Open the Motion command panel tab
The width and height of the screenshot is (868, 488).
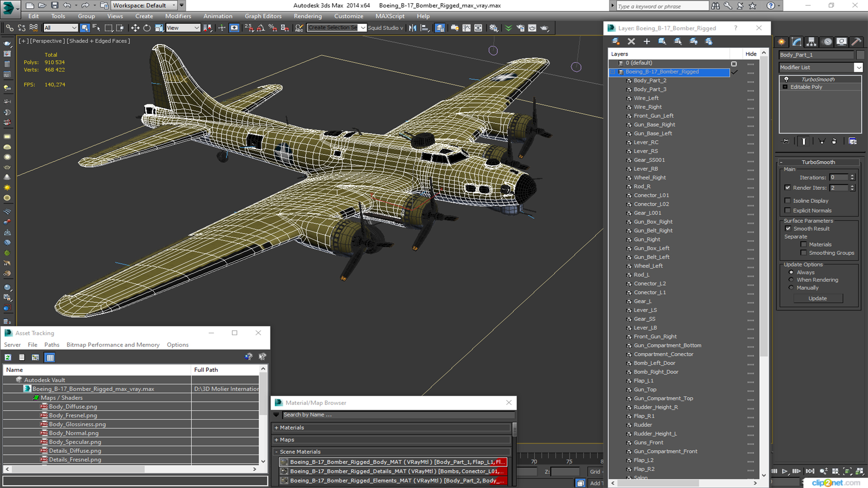pyautogui.click(x=827, y=42)
